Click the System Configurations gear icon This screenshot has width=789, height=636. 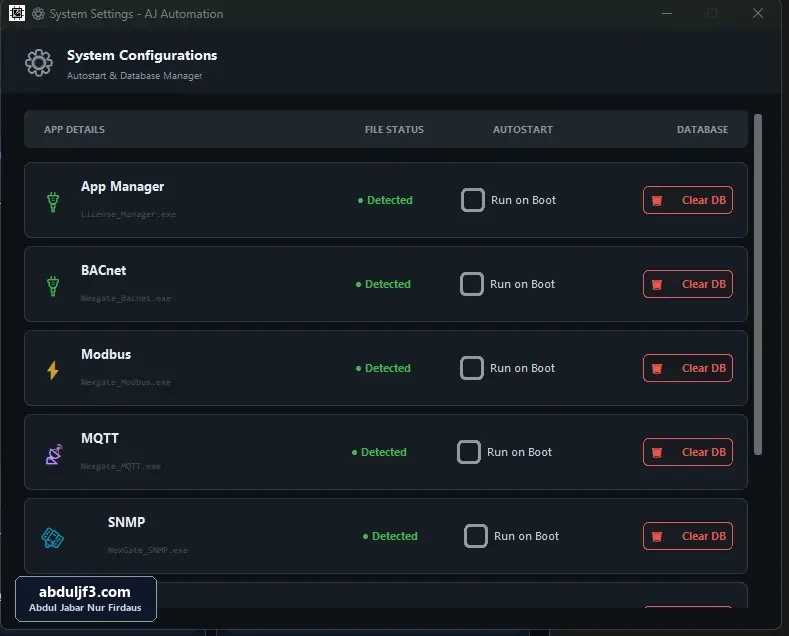tap(39, 63)
